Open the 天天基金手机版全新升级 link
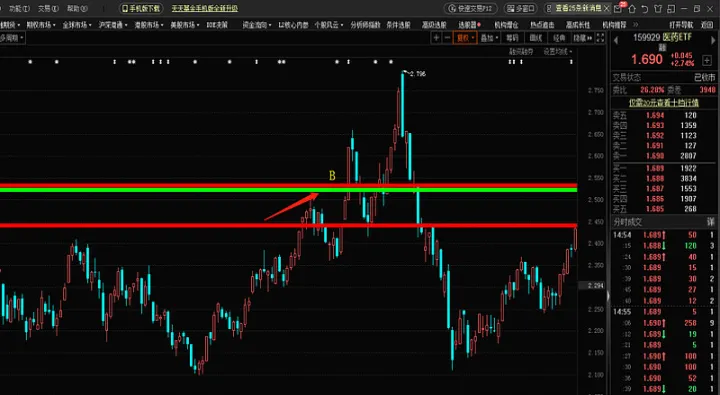This screenshot has width=720, height=395. point(205,8)
